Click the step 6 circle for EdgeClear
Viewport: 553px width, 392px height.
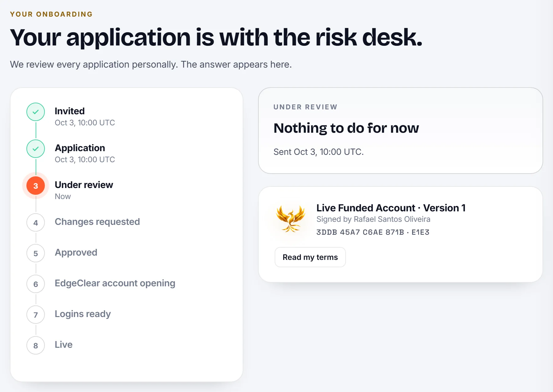[36, 284]
